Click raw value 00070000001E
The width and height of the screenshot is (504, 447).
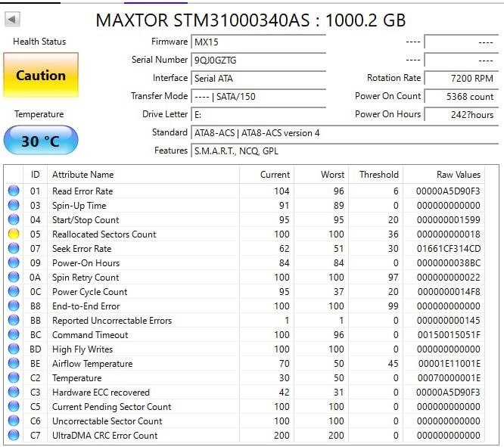point(449,378)
